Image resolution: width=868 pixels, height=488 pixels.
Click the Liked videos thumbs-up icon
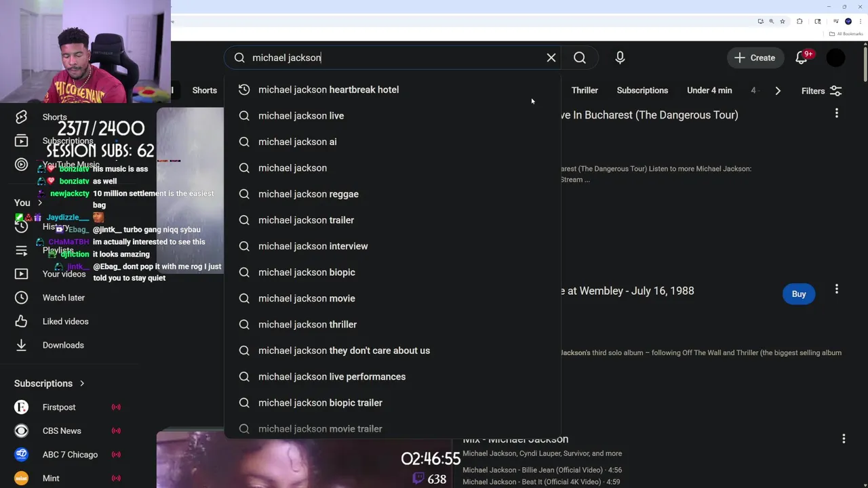22,321
